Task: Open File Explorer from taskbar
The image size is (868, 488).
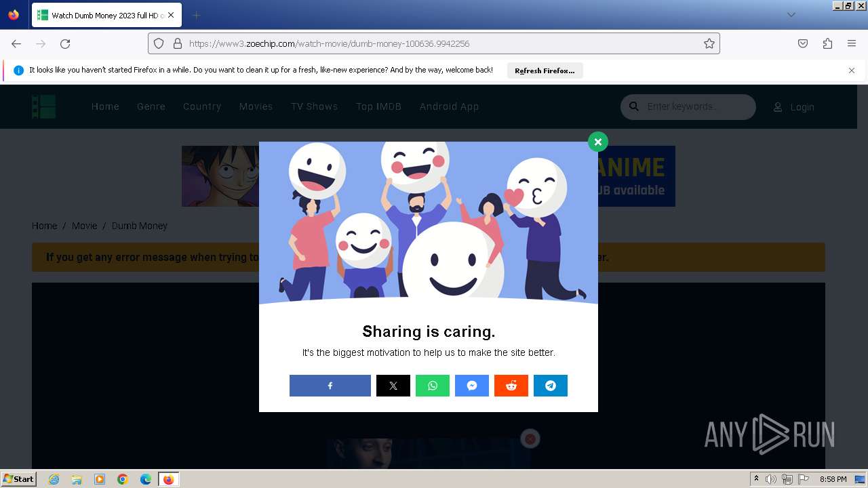Action: pos(77,479)
